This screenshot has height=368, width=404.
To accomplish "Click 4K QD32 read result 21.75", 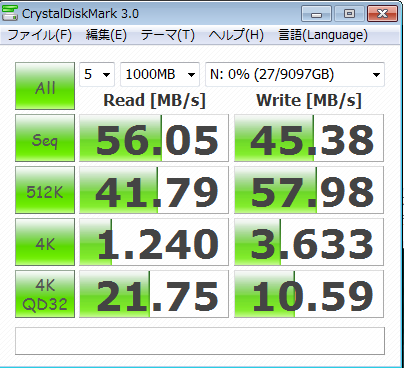I will [154, 294].
